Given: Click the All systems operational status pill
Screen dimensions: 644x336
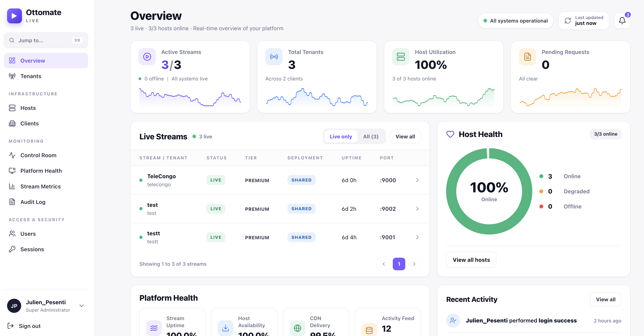Looking at the screenshot, I should (515, 21).
